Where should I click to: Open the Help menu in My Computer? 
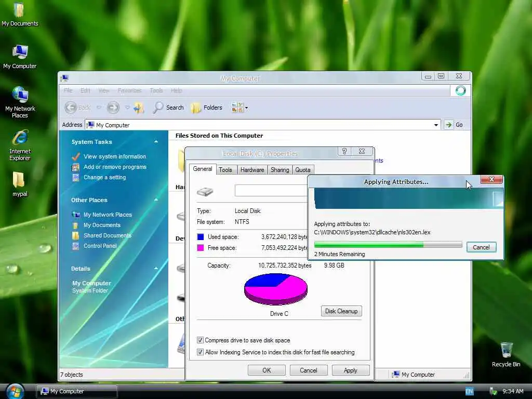pos(177,90)
